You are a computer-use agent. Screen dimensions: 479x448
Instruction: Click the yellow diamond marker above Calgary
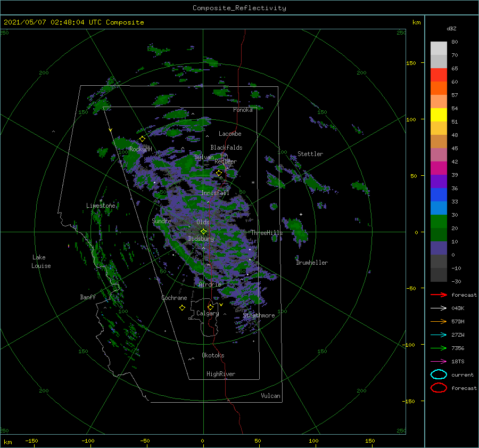tap(210, 307)
